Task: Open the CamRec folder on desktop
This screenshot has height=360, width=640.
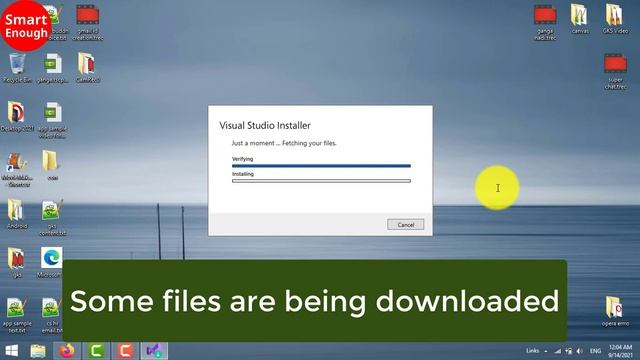Action: point(87,68)
